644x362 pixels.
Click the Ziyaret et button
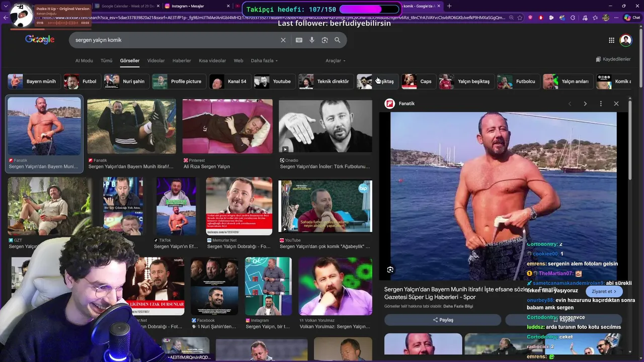coord(604,292)
